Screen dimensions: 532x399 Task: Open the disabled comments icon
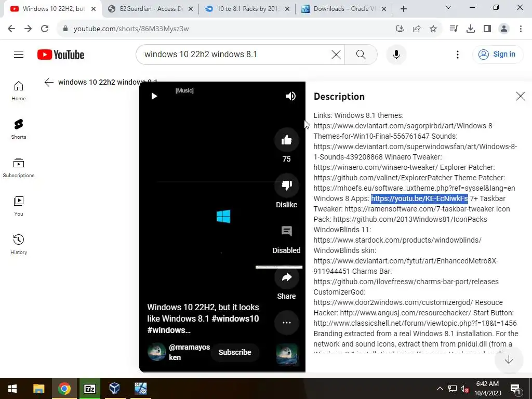click(287, 231)
